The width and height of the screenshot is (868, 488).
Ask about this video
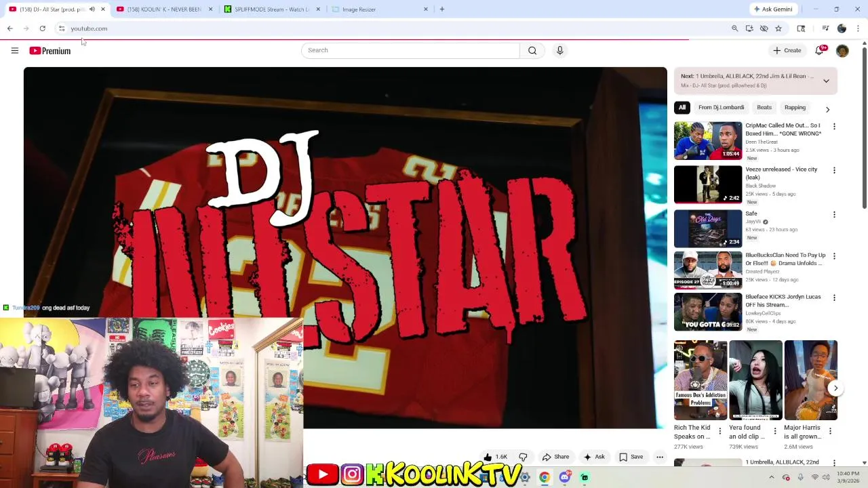pyautogui.click(x=594, y=457)
